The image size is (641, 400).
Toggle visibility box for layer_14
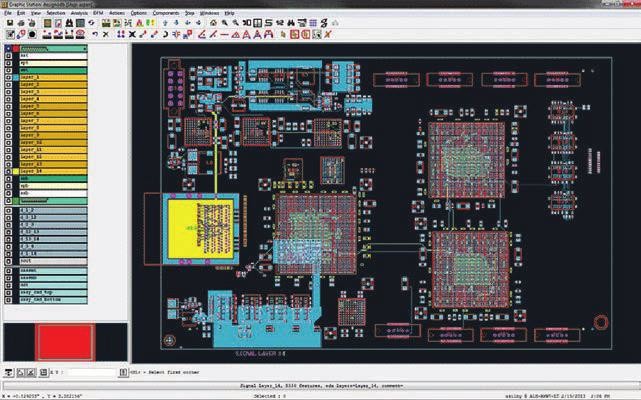[x=8, y=171]
